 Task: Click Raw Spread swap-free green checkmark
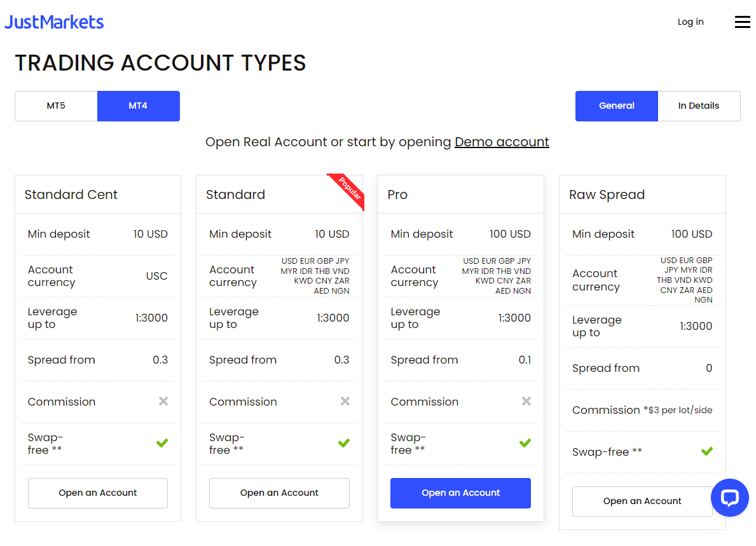click(x=706, y=451)
